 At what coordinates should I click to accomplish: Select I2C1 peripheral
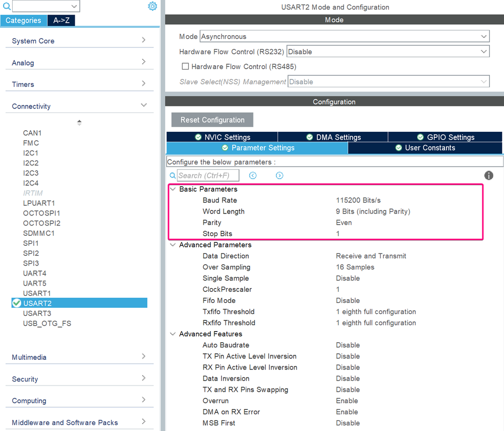pyautogui.click(x=31, y=153)
